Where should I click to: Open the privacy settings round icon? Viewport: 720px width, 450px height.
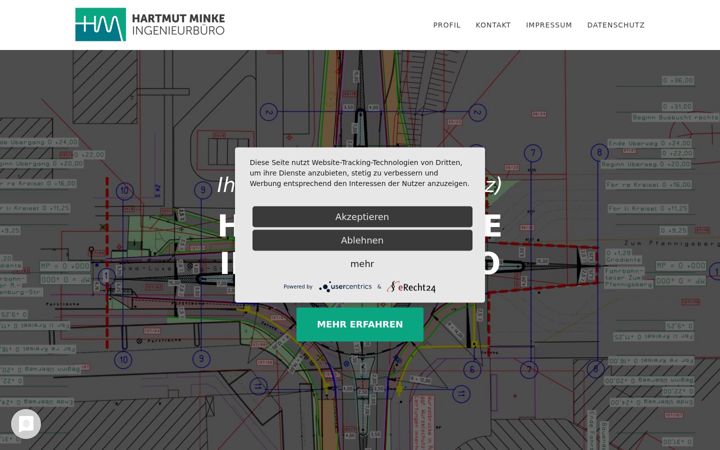click(x=26, y=424)
